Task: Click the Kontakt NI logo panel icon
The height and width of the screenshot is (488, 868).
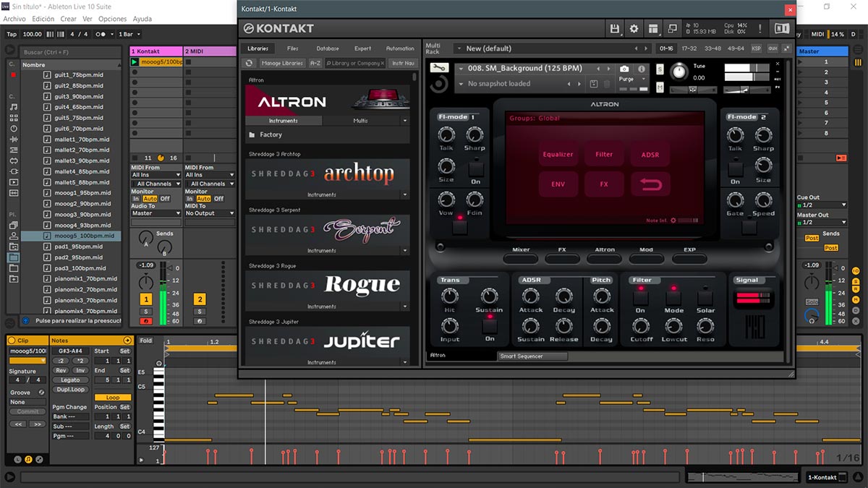Action: [781, 28]
